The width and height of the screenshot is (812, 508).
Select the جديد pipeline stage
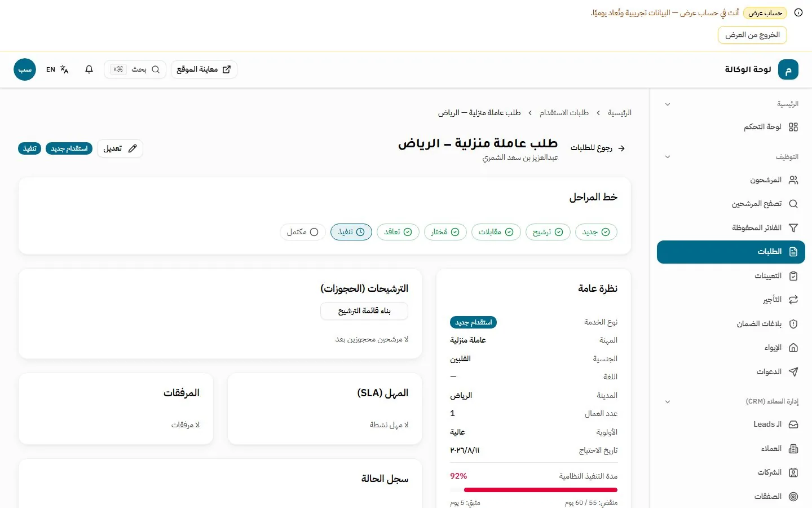[x=596, y=232]
